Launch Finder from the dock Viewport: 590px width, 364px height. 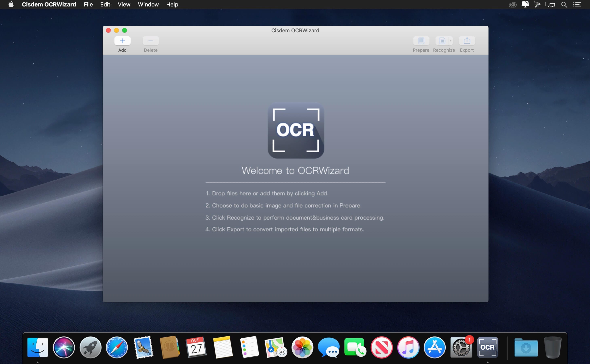(x=38, y=347)
